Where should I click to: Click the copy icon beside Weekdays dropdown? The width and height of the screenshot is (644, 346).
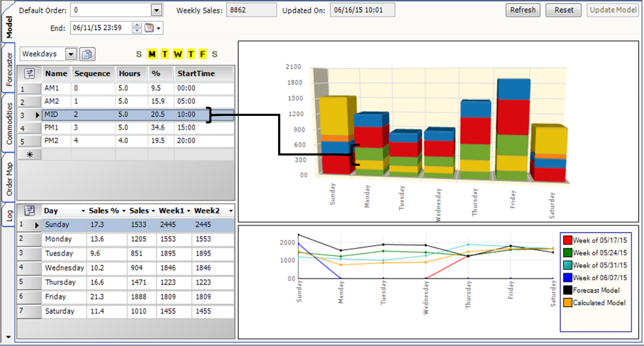[87, 54]
